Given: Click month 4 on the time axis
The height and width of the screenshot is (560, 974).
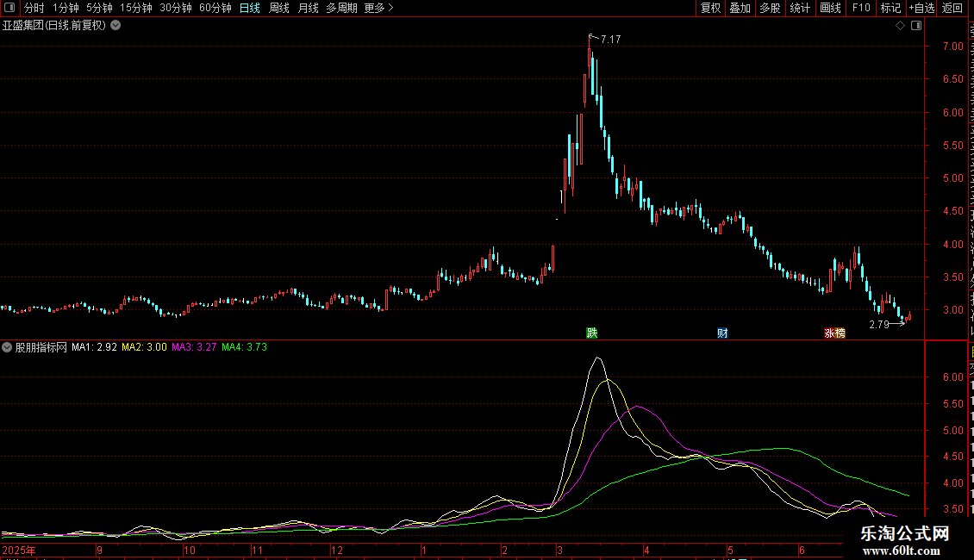Looking at the screenshot, I should click(x=646, y=550).
